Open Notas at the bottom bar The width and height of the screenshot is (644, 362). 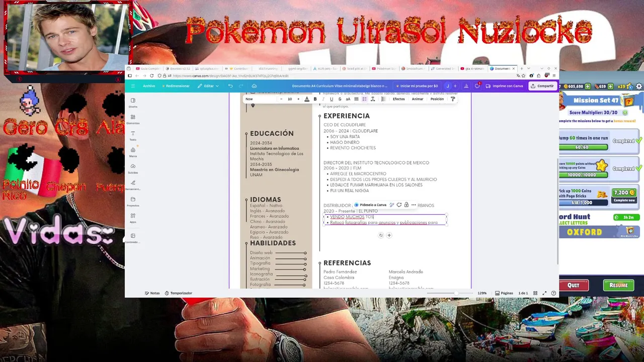(x=152, y=293)
